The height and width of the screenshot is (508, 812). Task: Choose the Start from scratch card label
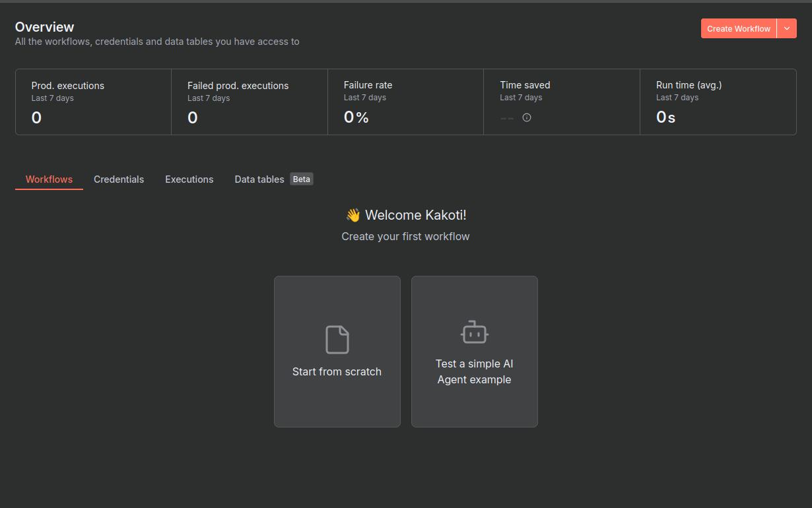pos(337,371)
